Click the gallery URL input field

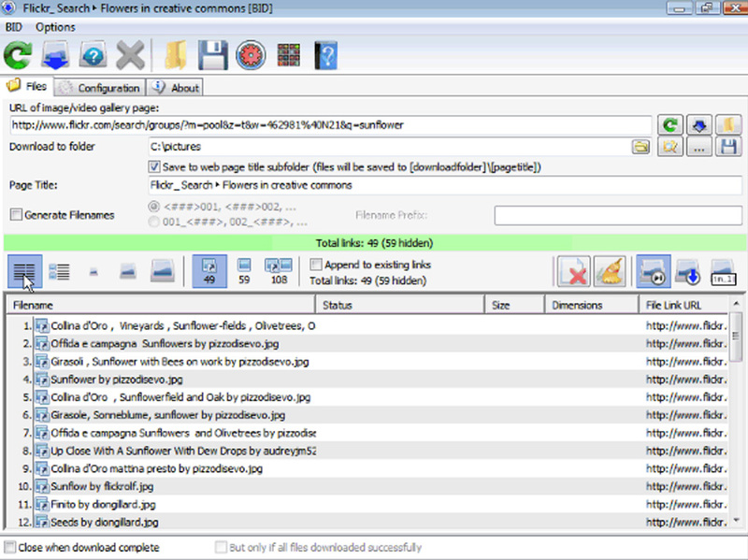331,125
